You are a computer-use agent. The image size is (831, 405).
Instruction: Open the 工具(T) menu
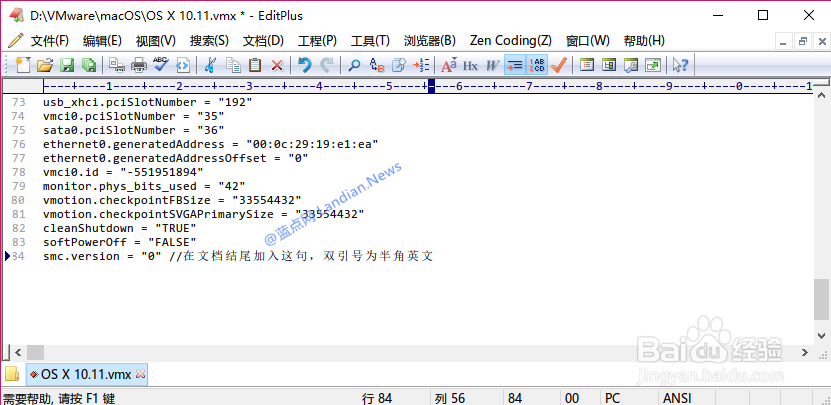(370, 41)
